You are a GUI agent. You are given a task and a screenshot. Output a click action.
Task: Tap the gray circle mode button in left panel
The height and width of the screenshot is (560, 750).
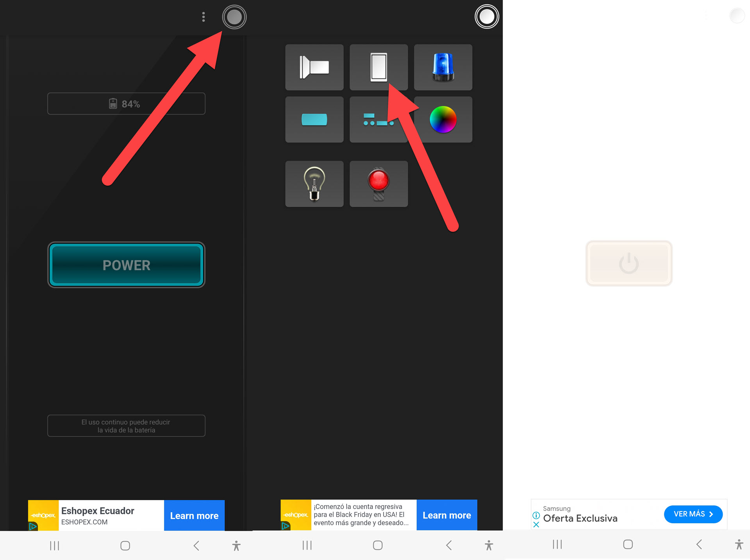234,17
